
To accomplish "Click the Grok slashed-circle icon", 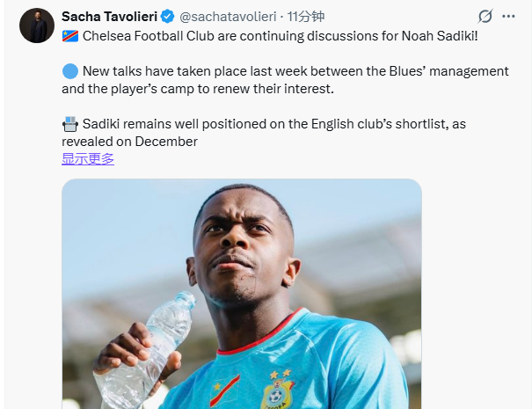I will click(x=485, y=16).
